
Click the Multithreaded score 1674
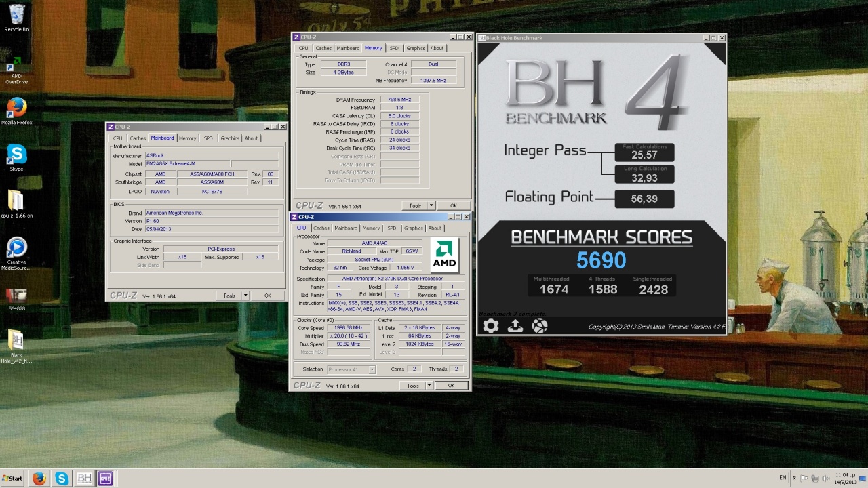pyautogui.click(x=553, y=289)
